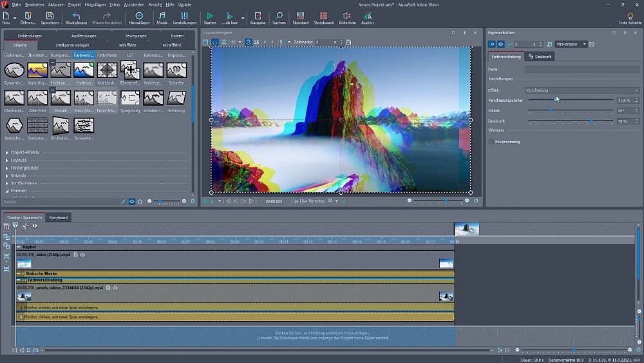Click the Hinzufügen button
The width and height of the screenshot is (644, 363).
coord(138,16)
